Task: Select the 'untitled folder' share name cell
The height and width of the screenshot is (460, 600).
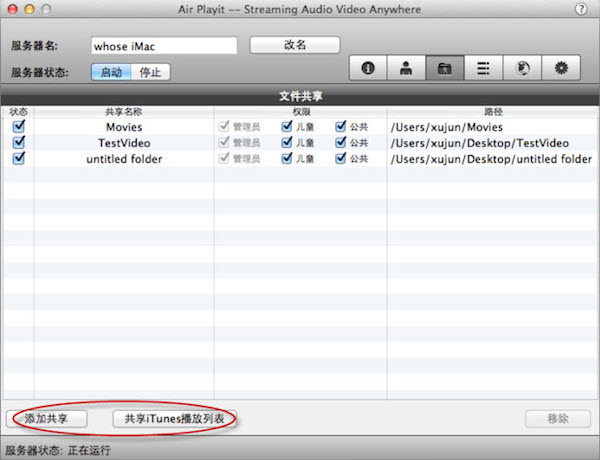Action: pyautogui.click(x=124, y=159)
